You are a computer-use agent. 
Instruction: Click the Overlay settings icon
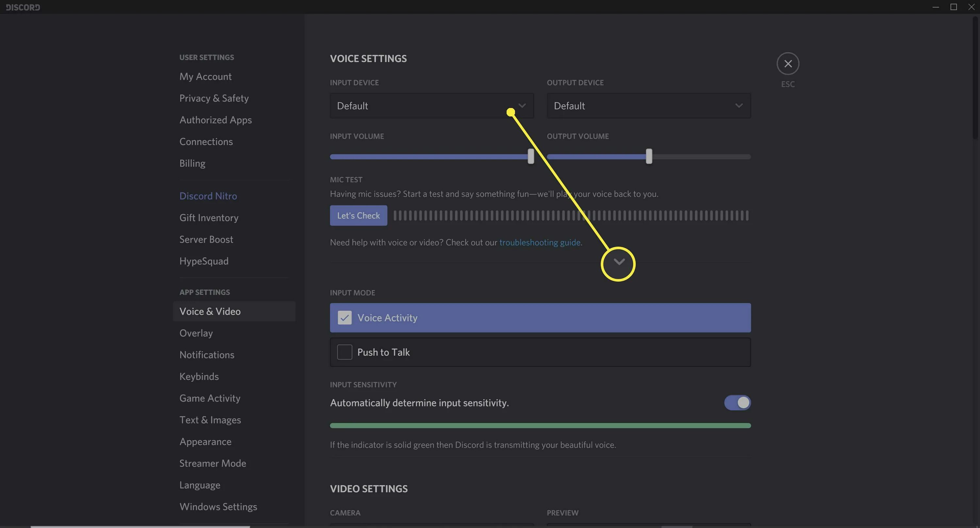[196, 332]
